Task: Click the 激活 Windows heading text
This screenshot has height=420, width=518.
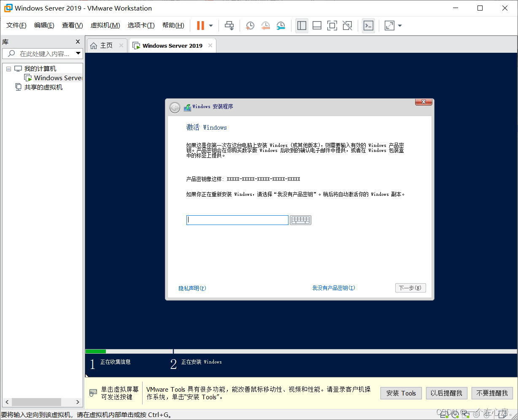Action: click(207, 127)
